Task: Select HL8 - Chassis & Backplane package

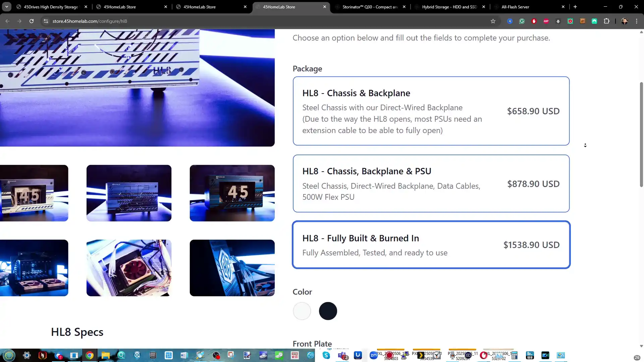Action: click(431, 111)
